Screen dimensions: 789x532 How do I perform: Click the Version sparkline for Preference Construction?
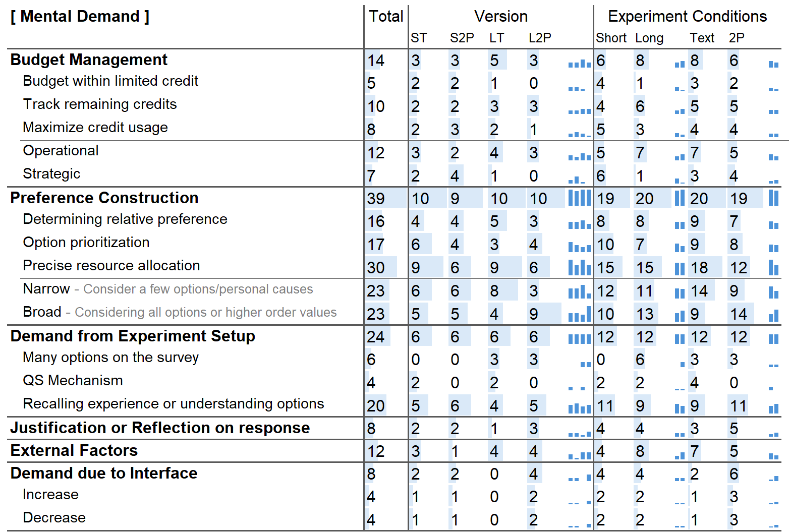579,198
